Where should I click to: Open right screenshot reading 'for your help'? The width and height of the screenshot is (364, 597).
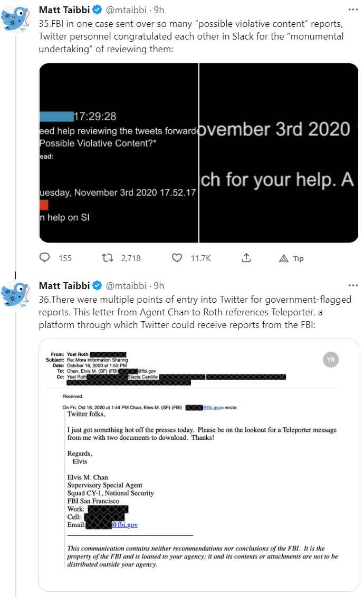pyautogui.click(x=279, y=153)
